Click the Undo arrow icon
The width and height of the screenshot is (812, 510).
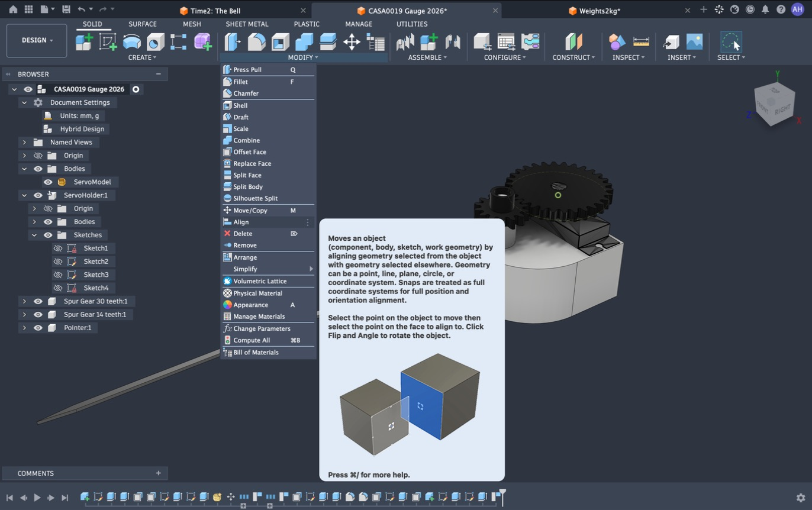pos(81,9)
